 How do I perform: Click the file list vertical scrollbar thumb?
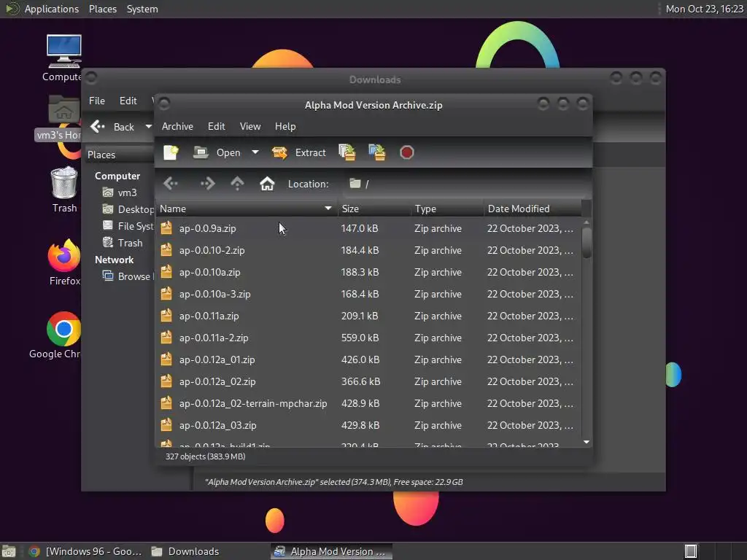(x=587, y=243)
